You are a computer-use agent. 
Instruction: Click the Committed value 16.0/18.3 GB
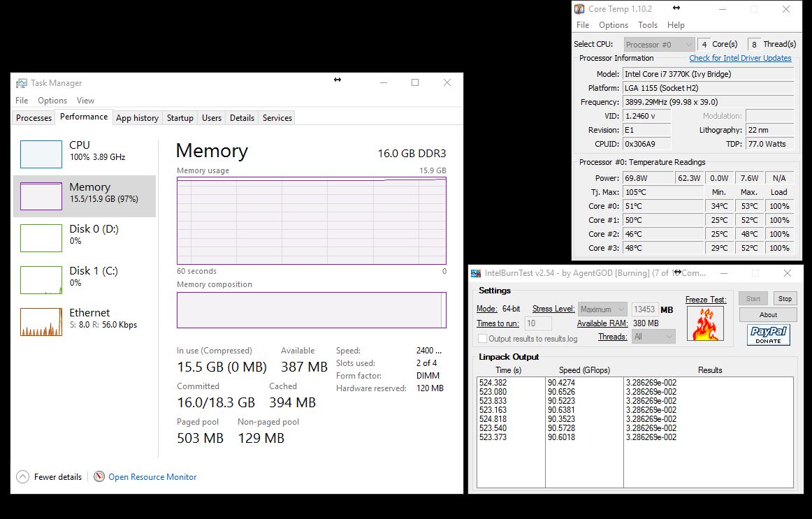point(216,402)
